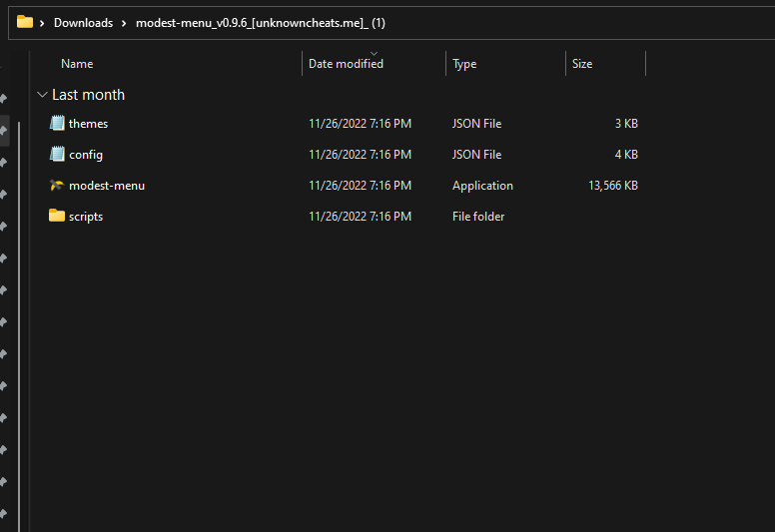Open chevron dropdown after Downloads breadcrumb

coord(124,23)
